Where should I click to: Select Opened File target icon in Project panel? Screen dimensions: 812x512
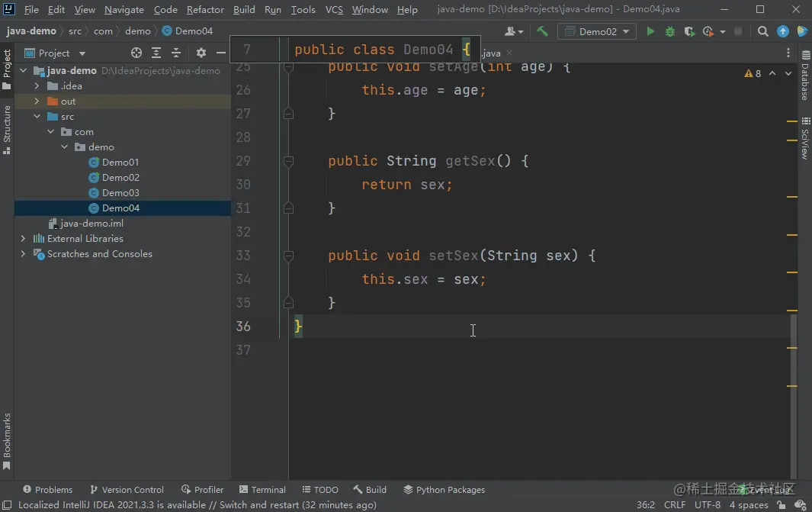point(136,53)
